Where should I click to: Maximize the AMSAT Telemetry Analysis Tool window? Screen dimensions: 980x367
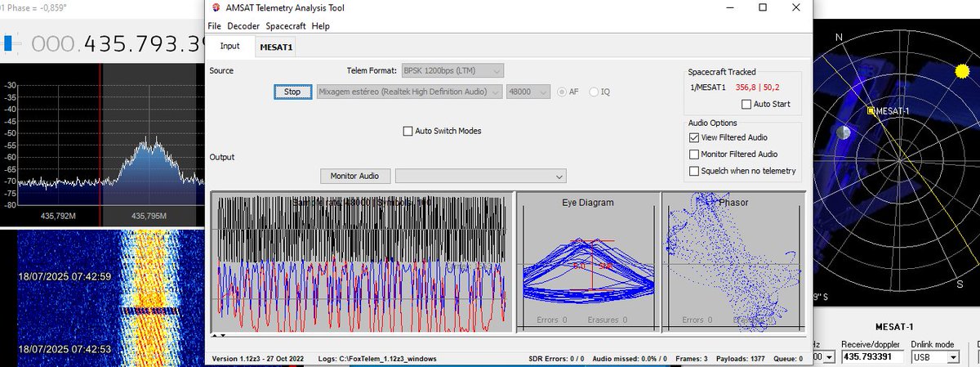pyautogui.click(x=762, y=7)
